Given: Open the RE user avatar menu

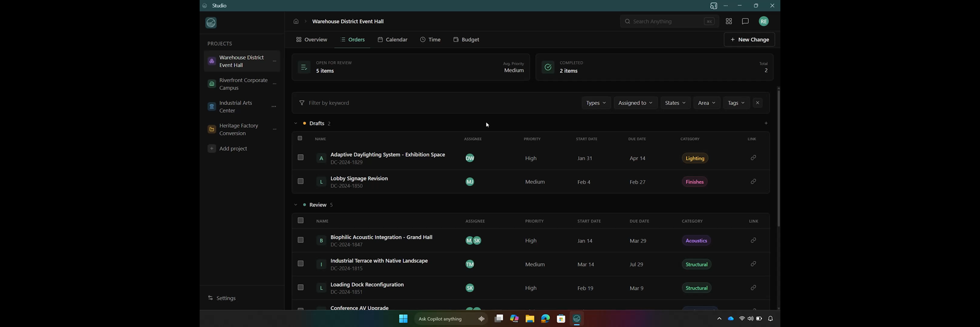Looking at the screenshot, I should pyautogui.click(x=764, y=21).
